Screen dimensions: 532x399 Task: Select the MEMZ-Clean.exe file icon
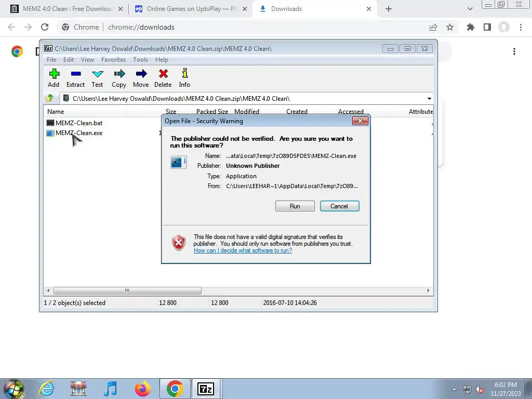(50, 133)
